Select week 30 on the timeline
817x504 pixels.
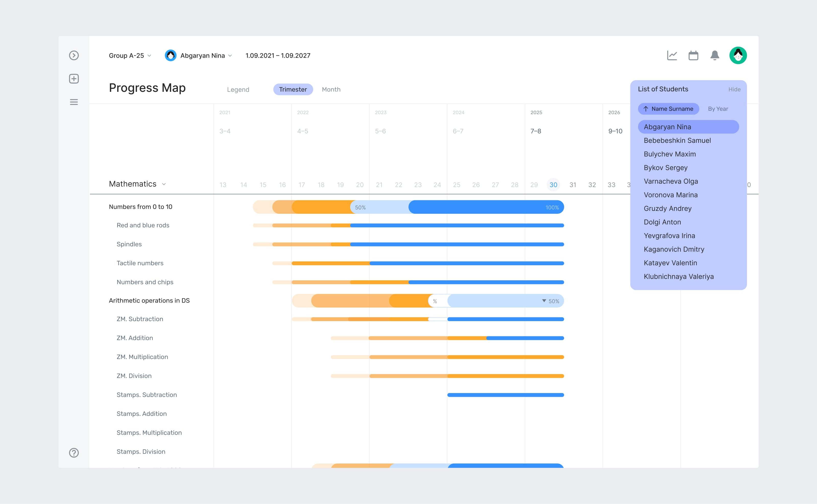554,184
